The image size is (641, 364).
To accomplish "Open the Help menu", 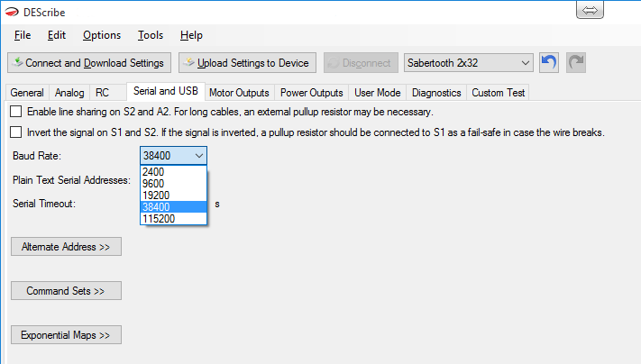I will 191,35.
